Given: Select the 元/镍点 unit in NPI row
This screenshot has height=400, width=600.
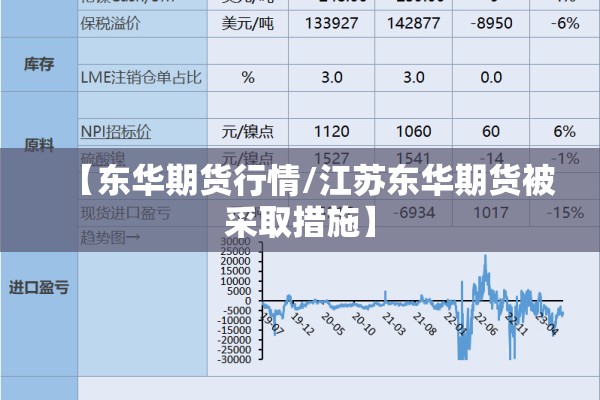Looking at the screenshot, I should click(248, 132).
